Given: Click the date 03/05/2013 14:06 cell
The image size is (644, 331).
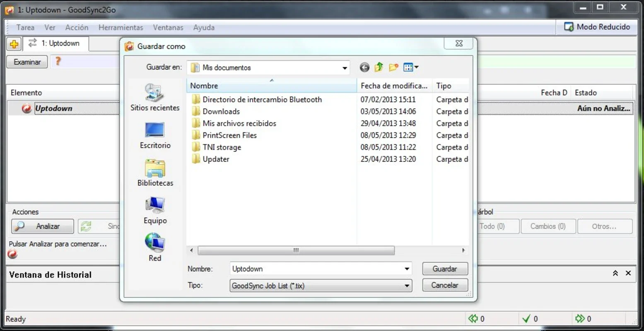Looking at the screenshot, I should [388, 111].
